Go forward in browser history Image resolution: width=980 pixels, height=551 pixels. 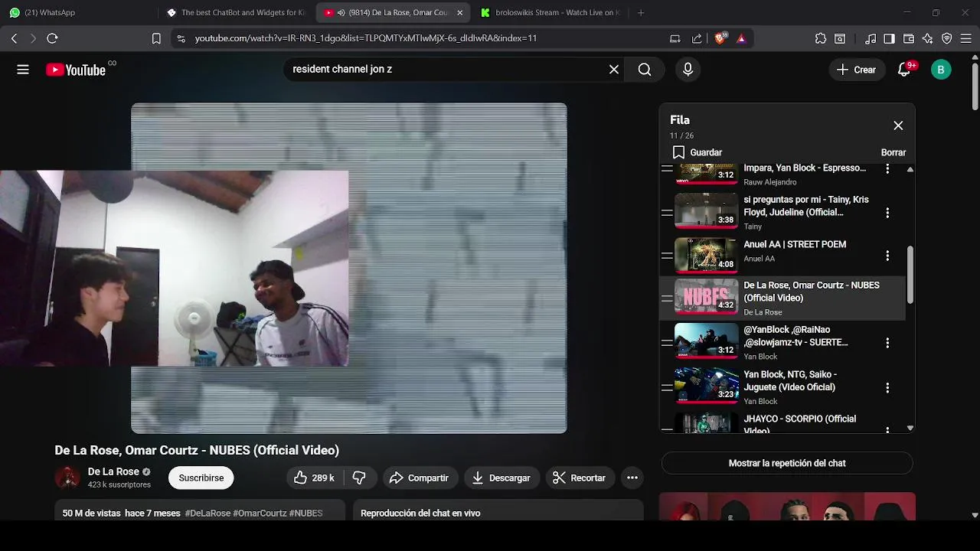click(33, 38)
